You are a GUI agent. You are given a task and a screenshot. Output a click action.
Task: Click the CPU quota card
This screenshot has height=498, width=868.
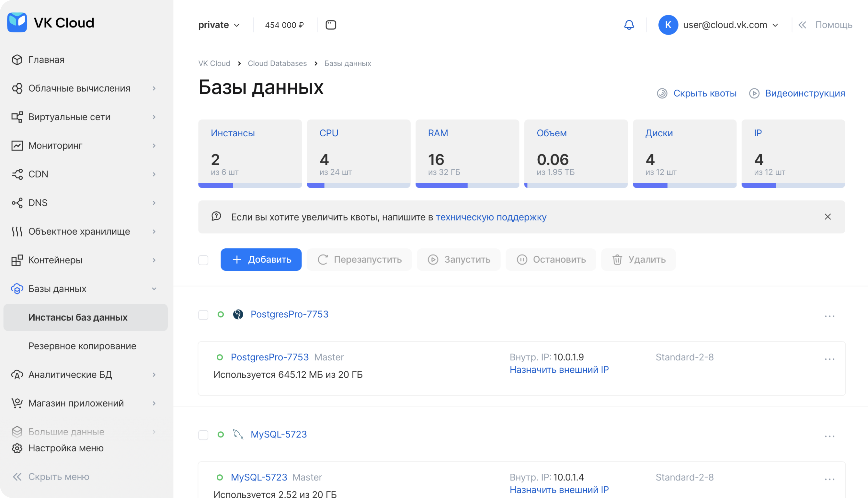pyautogui.click(x=359, y=153)
